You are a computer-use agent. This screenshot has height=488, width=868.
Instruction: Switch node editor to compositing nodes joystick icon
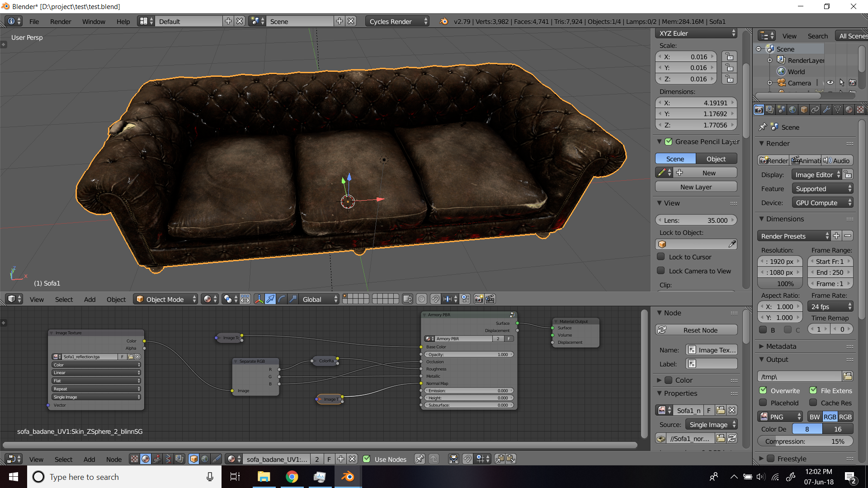coord(157,459)
